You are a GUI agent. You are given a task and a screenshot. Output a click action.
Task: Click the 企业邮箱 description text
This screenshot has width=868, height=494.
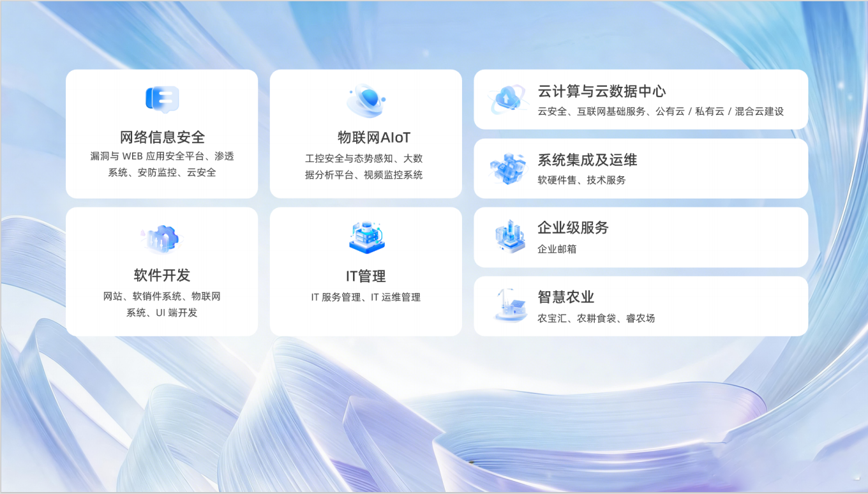pyautogui.click(x=557, y=249)
